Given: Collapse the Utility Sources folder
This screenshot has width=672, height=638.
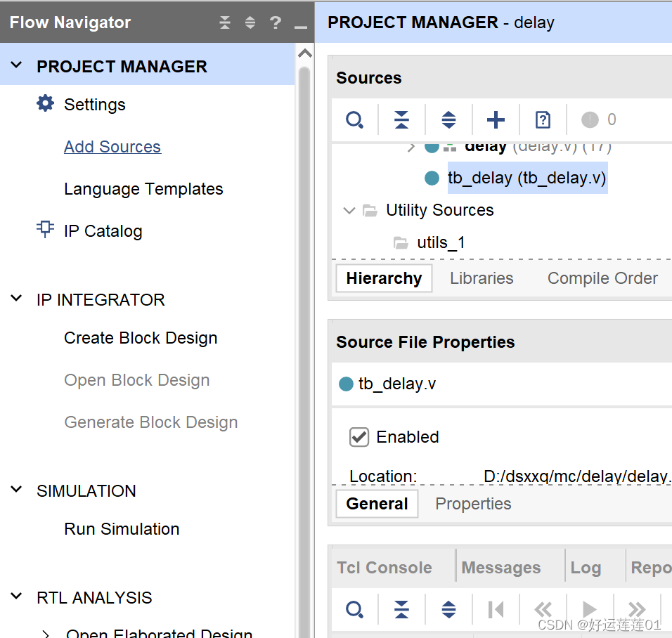Looking at the screenshot, I should click(x=349, y=210).
